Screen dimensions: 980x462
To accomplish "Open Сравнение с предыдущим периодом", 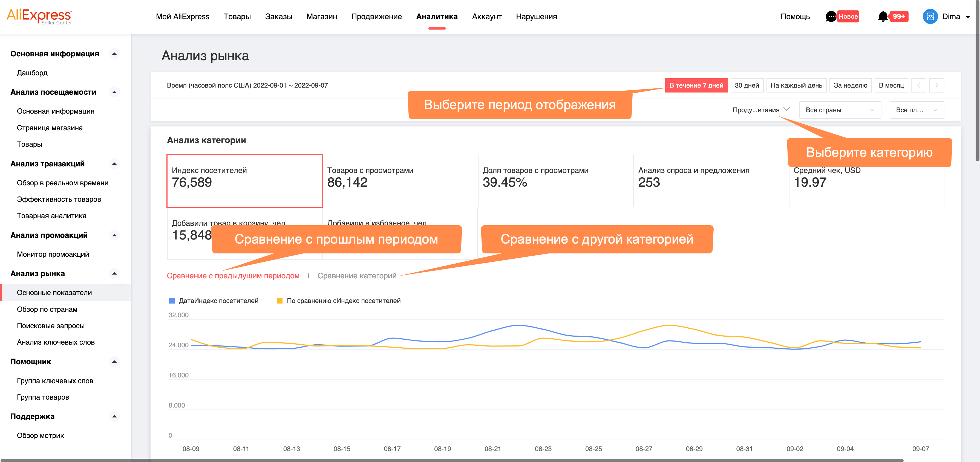I will pos(233,276).
